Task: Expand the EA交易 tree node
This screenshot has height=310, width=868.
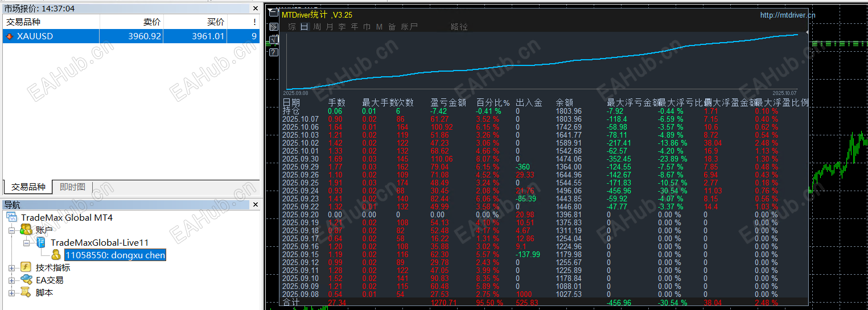Action: pyautogui.click(x=12, y=280)
